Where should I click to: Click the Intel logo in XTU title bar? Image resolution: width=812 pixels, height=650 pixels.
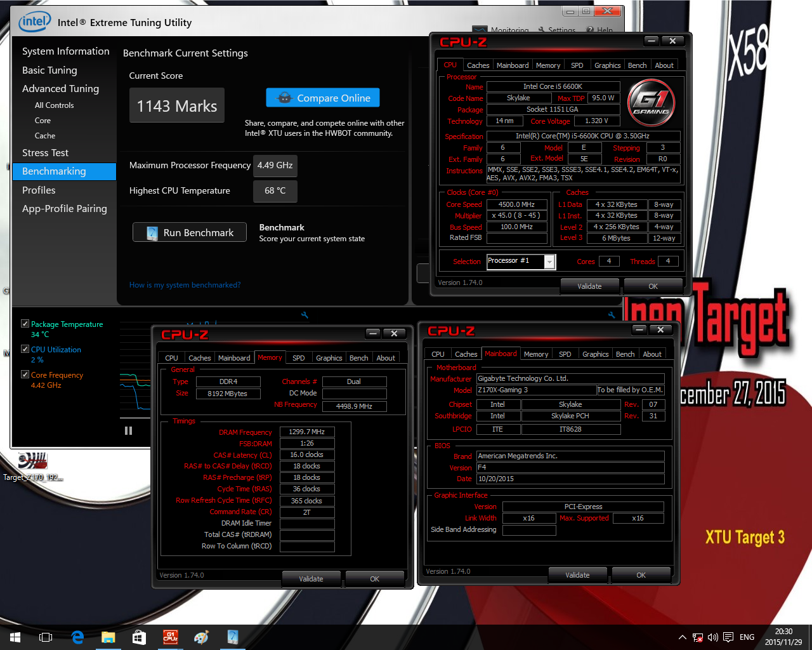pos(34,22)
